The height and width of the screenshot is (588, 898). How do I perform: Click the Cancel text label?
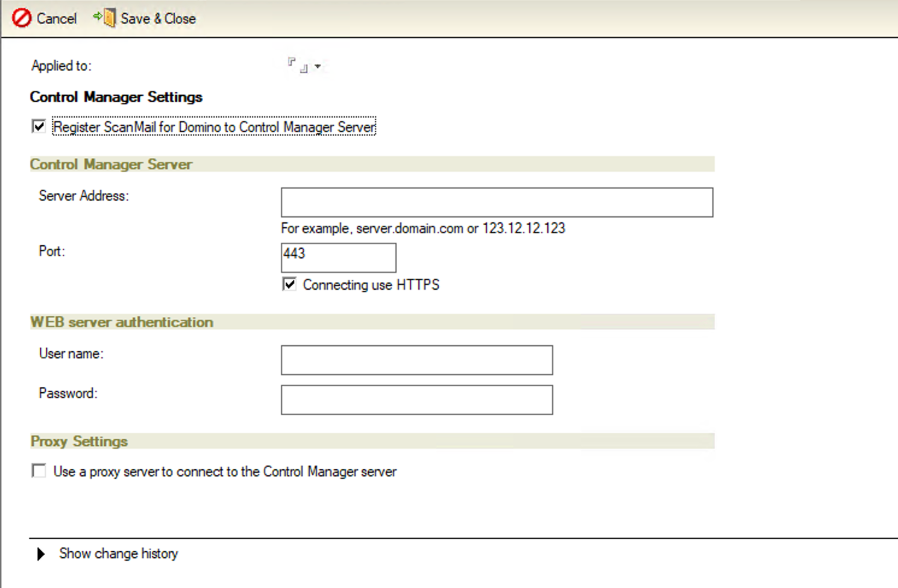[57, 19]
